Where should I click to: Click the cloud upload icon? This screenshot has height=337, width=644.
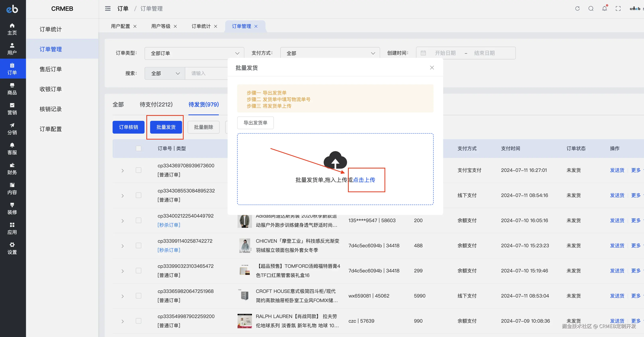click(335, 160)
